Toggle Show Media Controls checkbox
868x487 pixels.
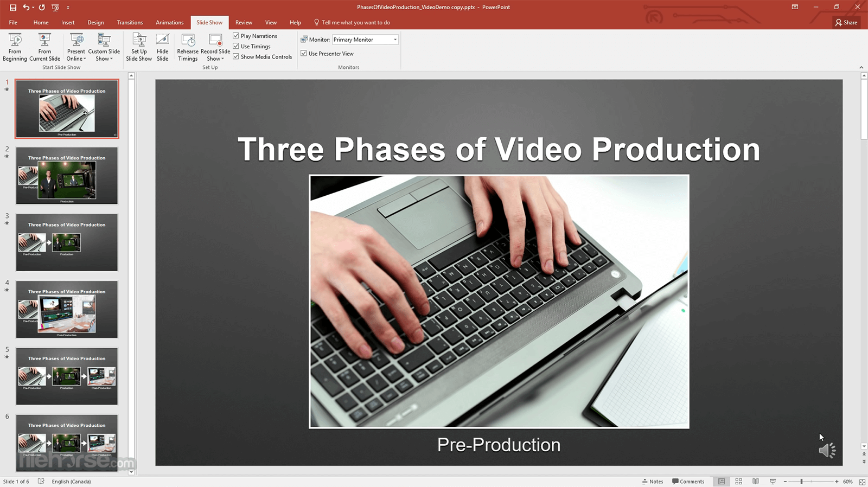(x=236, y=56)
